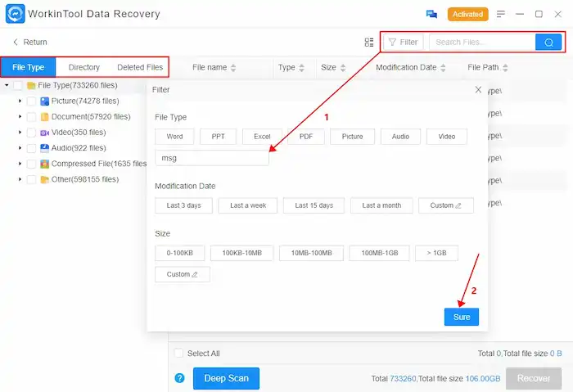Screen dimensions: 573x392
Task: Go back using the Return arrow
Action: coord(16,42)
